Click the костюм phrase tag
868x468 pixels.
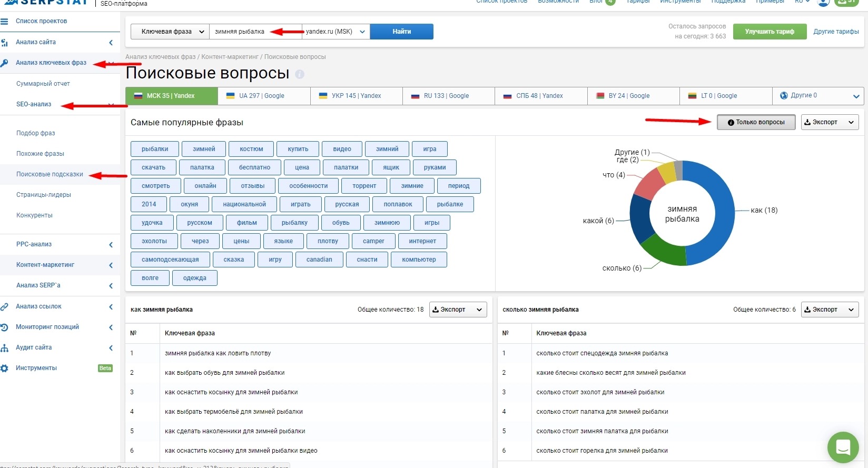[x=251, y=149]
